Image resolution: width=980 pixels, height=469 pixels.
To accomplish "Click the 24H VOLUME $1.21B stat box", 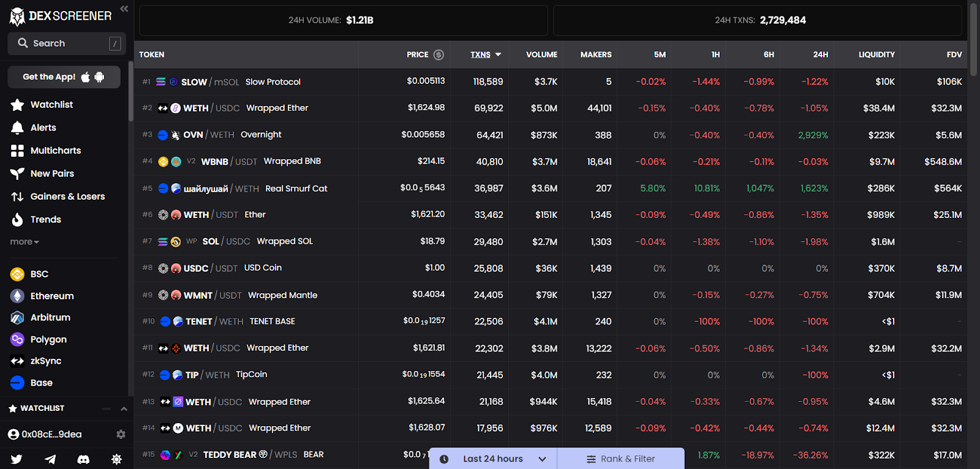I will (x=344, y=20).
